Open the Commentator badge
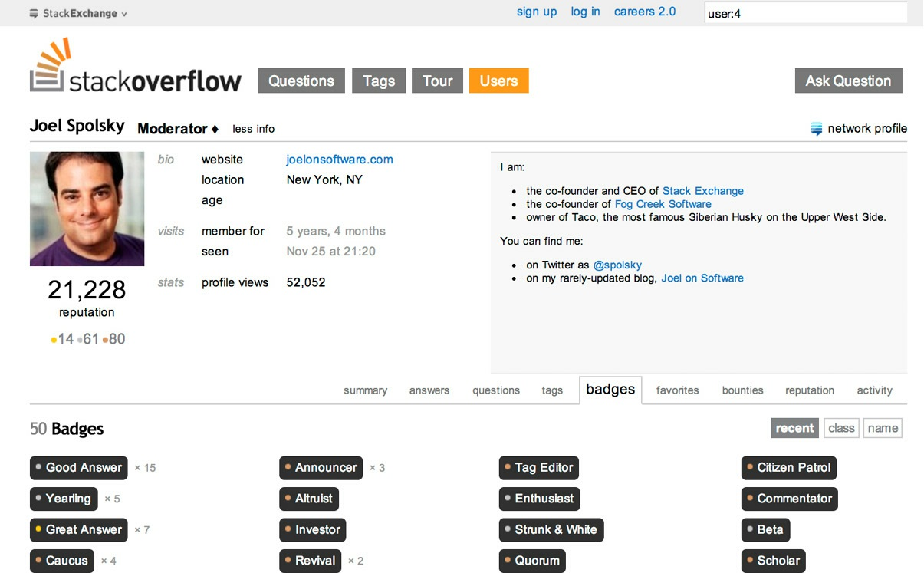Screen dimensions: 924x573 pyautogui.click(x=790, y=499)
